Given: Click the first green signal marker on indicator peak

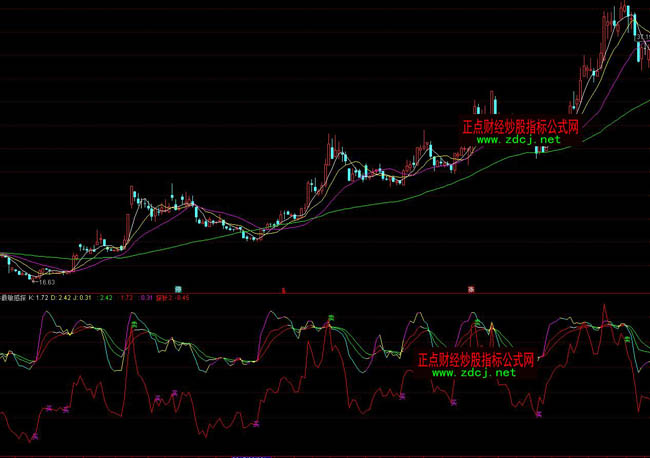Looking at the screenshot, I should (131, 321).
